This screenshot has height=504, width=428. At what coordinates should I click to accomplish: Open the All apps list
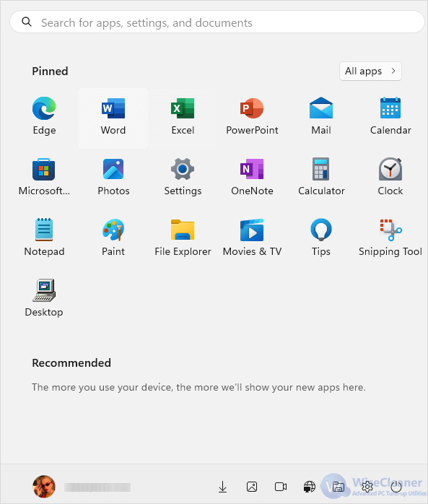click(x=370, y=71)
